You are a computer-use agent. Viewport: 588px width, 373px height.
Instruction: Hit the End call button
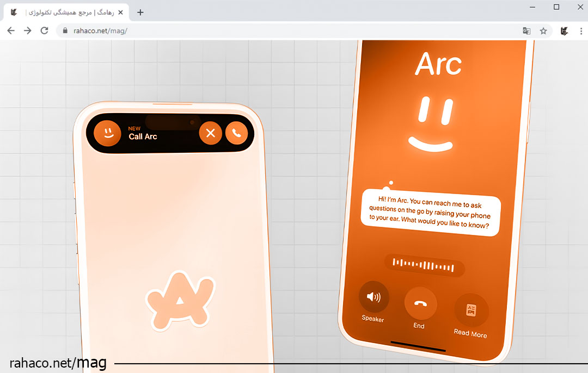pos(420,303)
